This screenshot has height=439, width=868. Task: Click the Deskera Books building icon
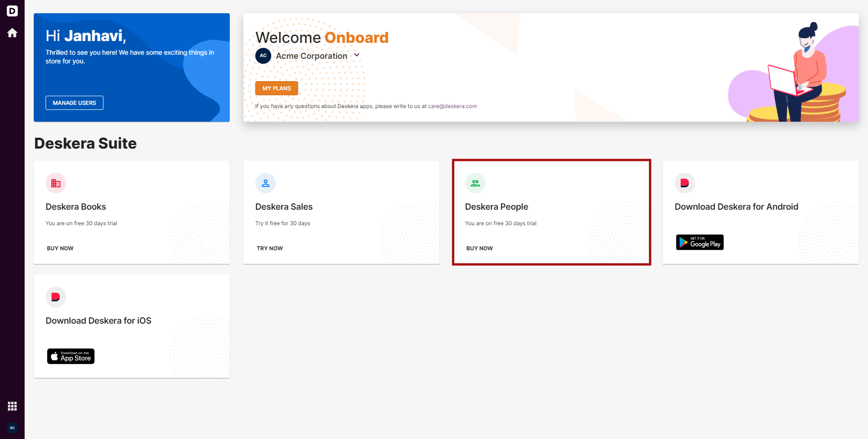coord(56,183)
